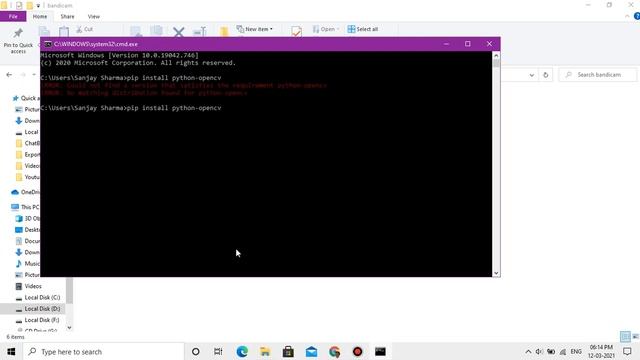Click the network tray icon

(563, 351)
